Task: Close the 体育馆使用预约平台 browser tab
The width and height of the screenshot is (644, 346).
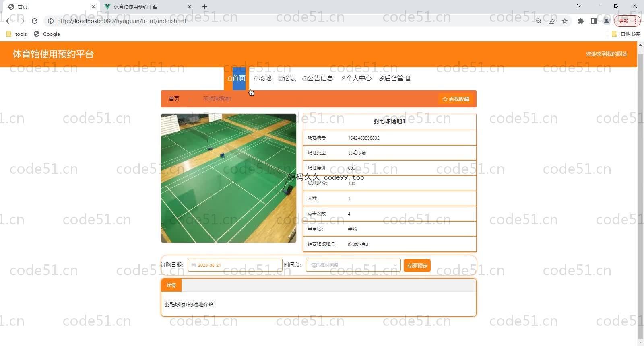Action: click(x=190, y=7)
